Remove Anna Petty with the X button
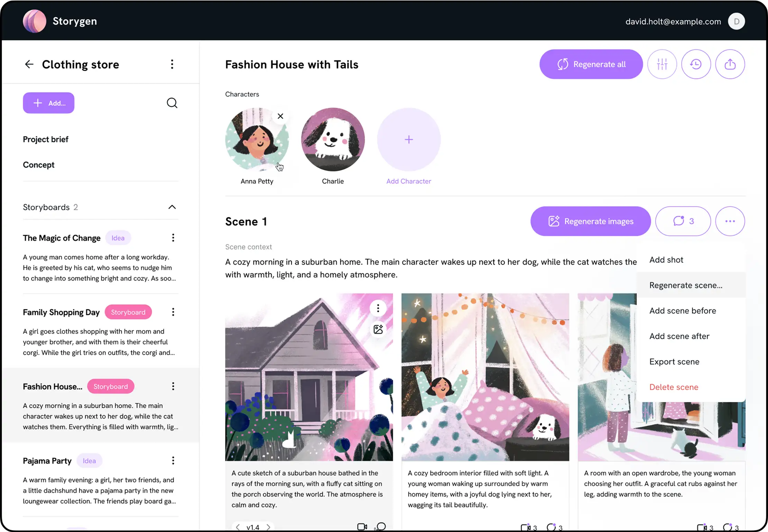This screenshot has height=532, width=768. click(x=280, y=116)
